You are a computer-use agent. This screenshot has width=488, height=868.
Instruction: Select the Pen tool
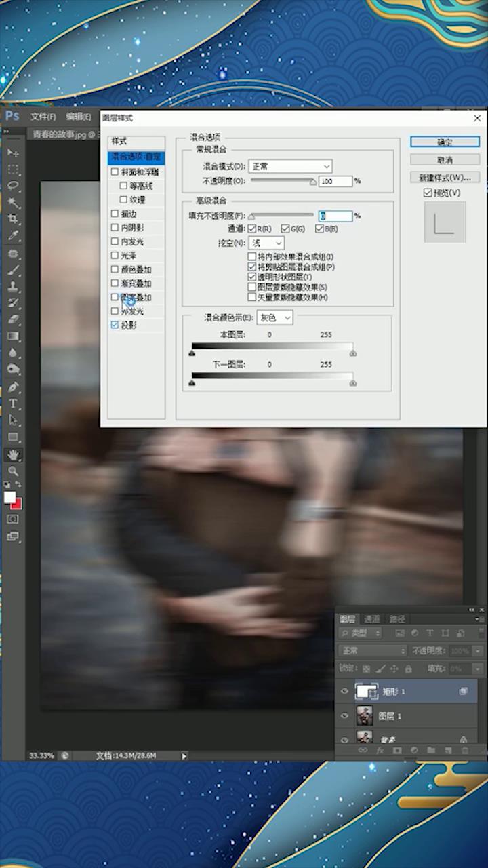point(13,387)
